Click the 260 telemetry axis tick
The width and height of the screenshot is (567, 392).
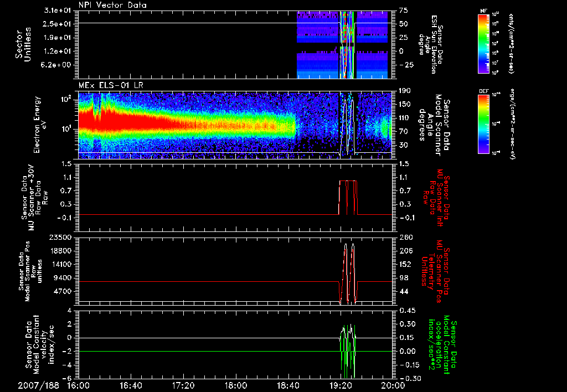click(406, 238)
